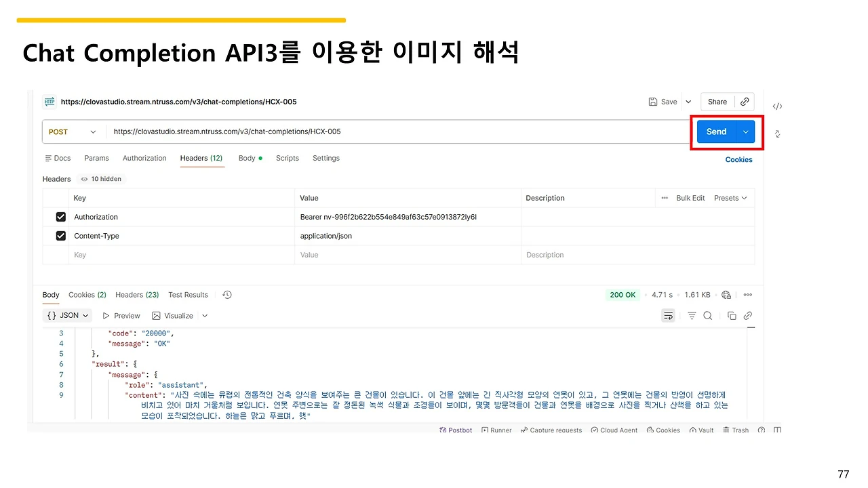Image resolution: width=868 pixels, height=488 pixels.
Task: Click the help question mark icon
Action: click(762, 430)
